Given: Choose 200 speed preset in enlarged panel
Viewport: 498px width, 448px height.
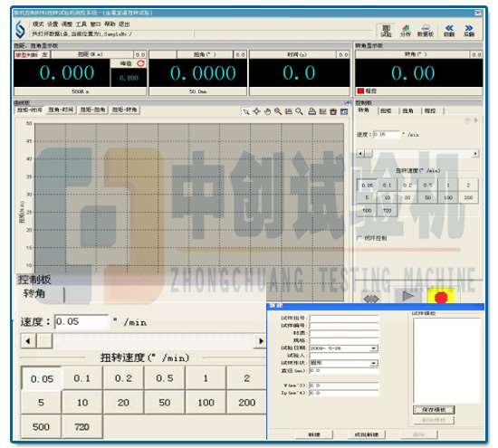Looking at the screenshot, I should point(247,402).
